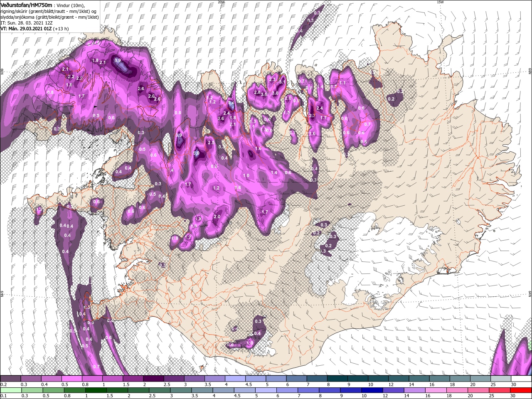The width and height of the screenshot is (532, 399).
Task: Click the init time 'IT: Sun. 28. 03. 2021 12Z'
Action: coord(26,22)
